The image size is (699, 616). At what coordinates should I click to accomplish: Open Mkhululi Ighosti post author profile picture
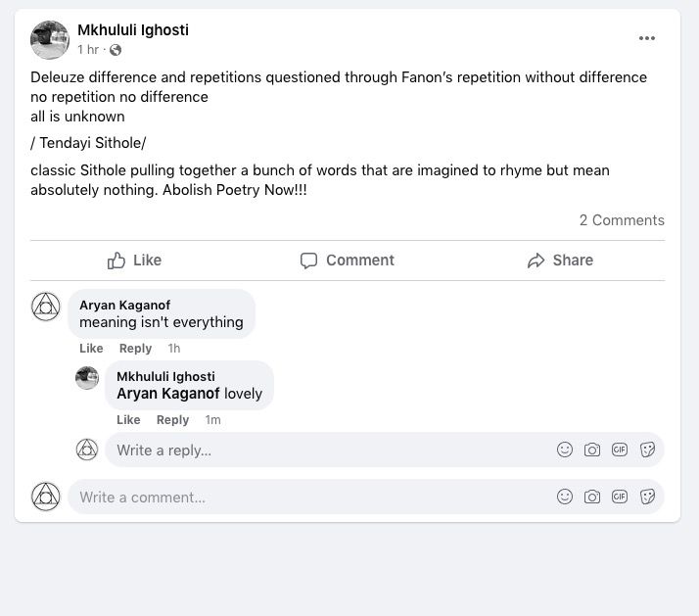click(50, 39)
